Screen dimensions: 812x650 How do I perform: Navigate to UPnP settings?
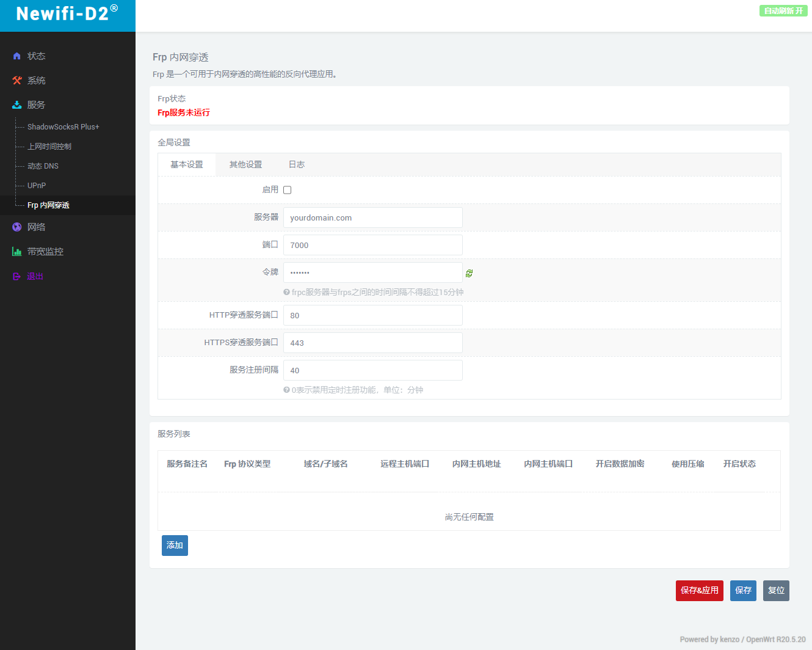(37, 185)
